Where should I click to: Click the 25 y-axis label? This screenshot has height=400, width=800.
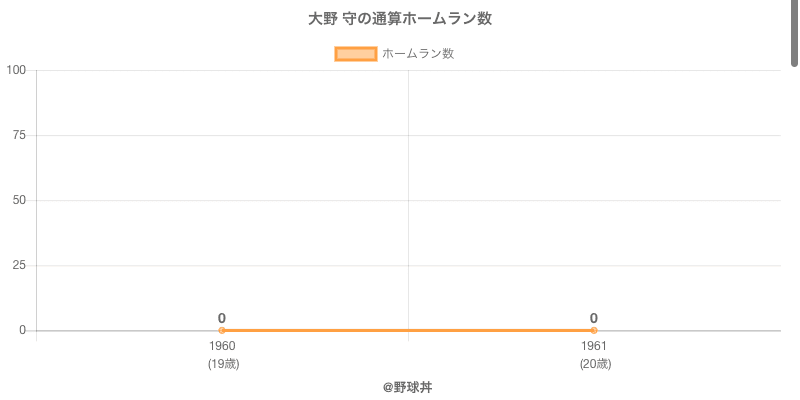(19, 265)
